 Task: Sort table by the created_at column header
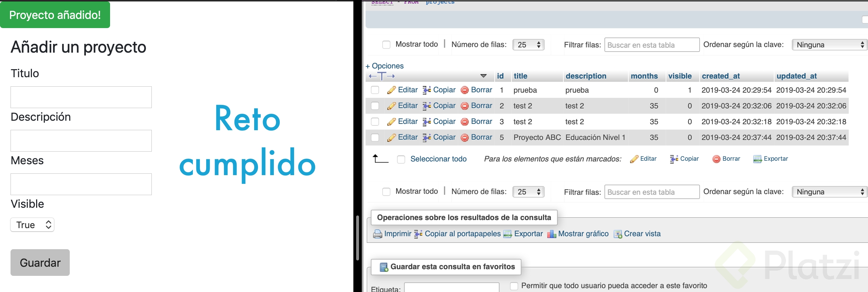[x=721, y=76]
